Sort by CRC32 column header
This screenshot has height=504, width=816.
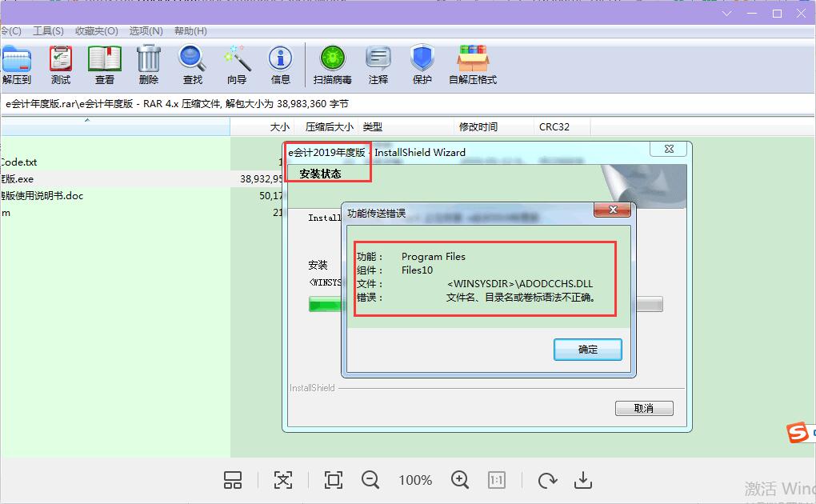point(562,126)
